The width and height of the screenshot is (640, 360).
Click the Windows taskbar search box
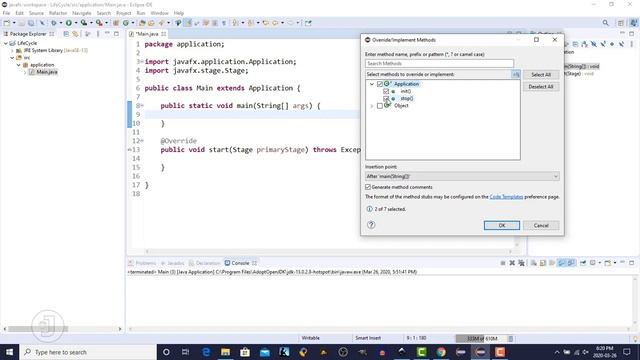click(88, 352)
